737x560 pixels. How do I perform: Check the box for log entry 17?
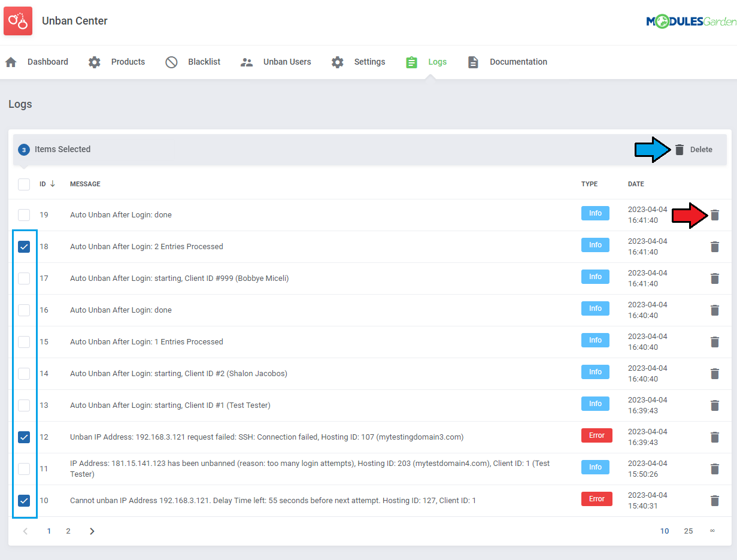click(x=24, y=279)
